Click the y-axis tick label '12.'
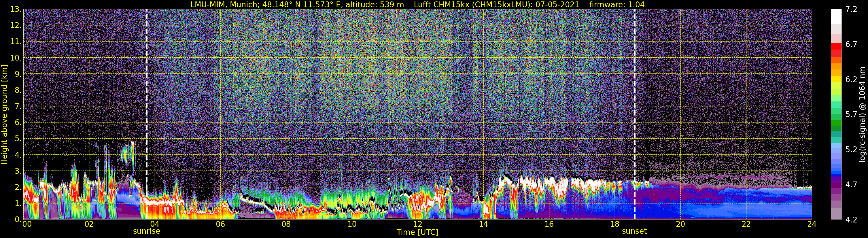This screenshot has height=238, width=868. pos(16,26)
